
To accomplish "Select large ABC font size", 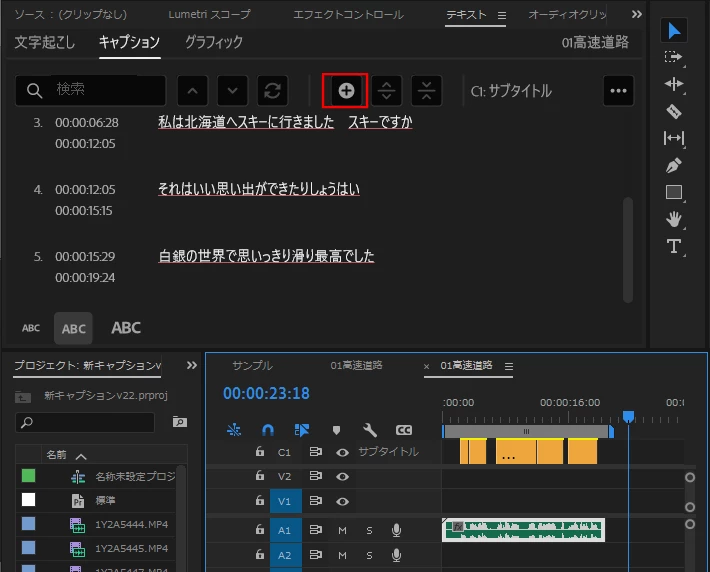I will [126, 328].
